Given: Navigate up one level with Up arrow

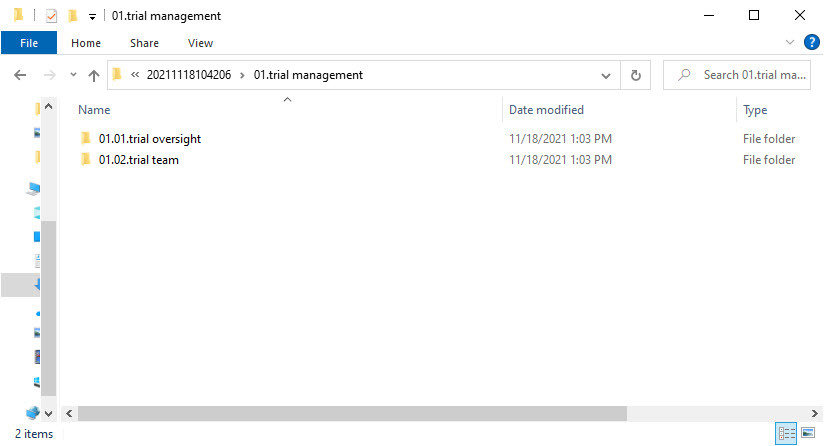Looking at the screenshot, I should pyautogui.click(x=94, y=75).
